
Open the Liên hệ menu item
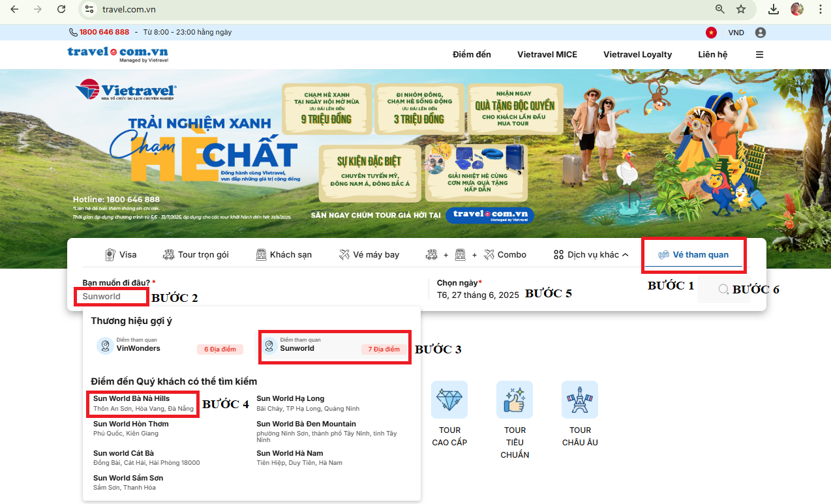pos(712,55)
